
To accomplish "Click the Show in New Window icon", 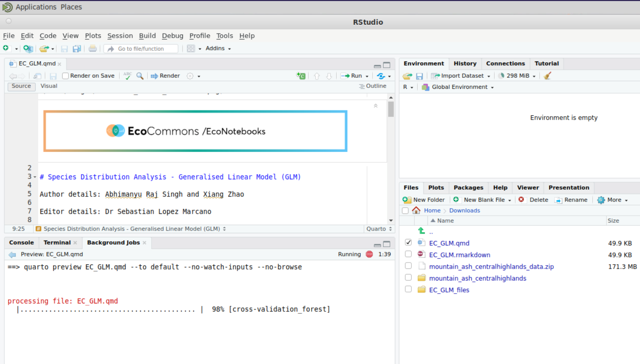I will (x=38, y=76).
